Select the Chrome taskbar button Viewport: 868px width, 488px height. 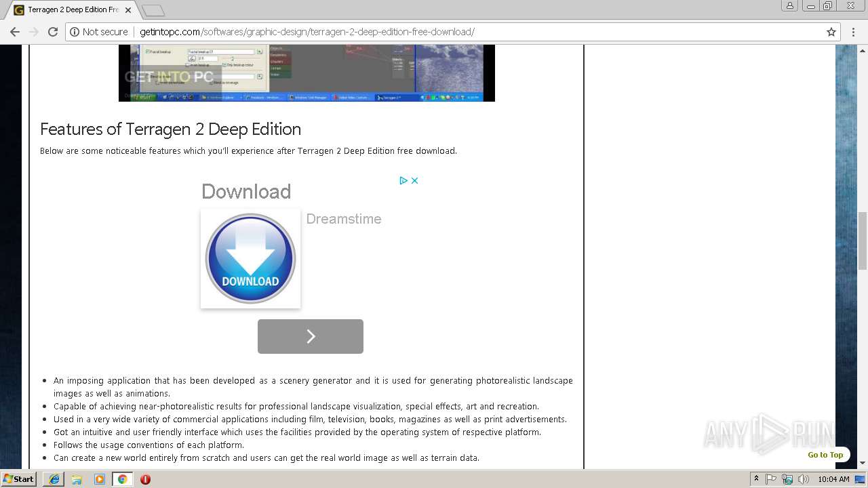(122, 479)
